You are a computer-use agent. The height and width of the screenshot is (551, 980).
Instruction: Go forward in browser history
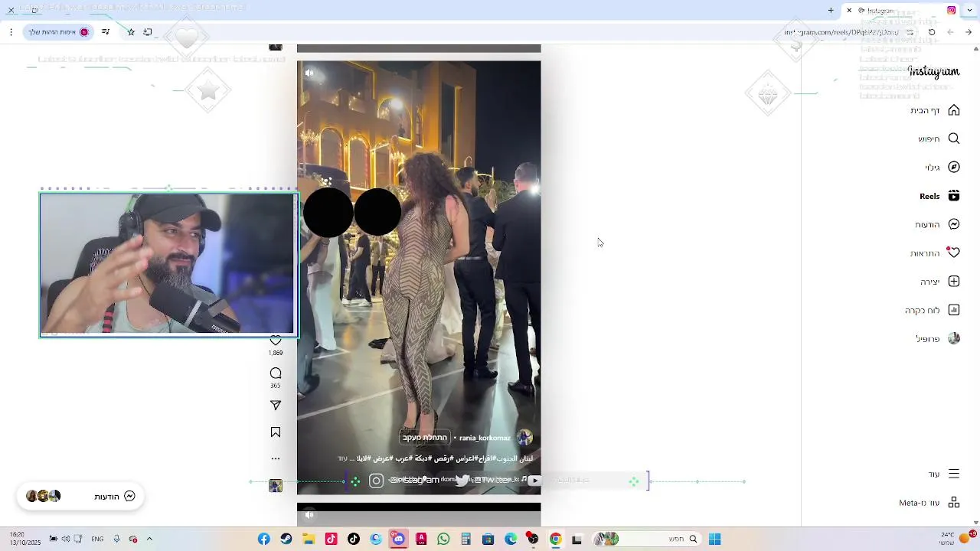(950, 32)
